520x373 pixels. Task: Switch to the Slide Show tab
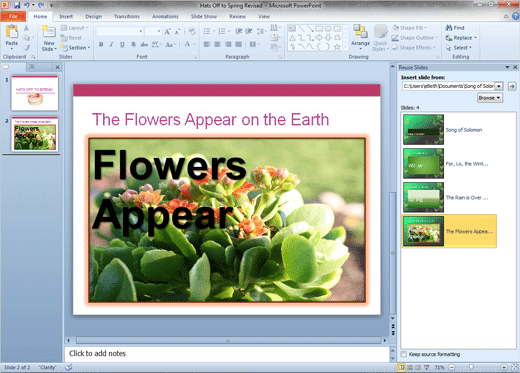pos(204,16)
